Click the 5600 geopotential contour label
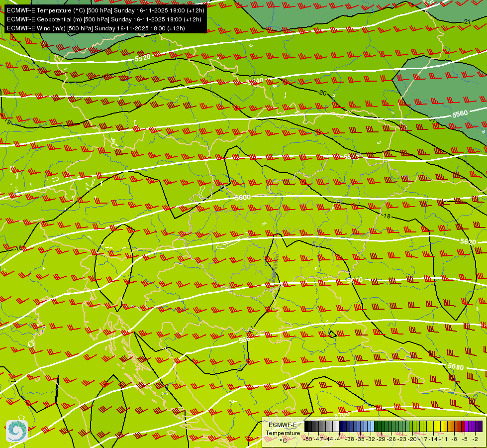487x448 pixels. point(243,198)
